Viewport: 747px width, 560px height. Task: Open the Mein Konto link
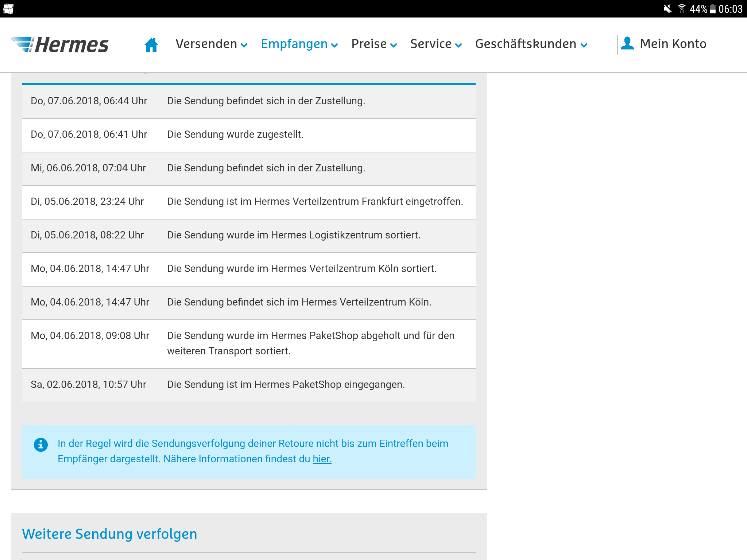click(x=673, y=44)
